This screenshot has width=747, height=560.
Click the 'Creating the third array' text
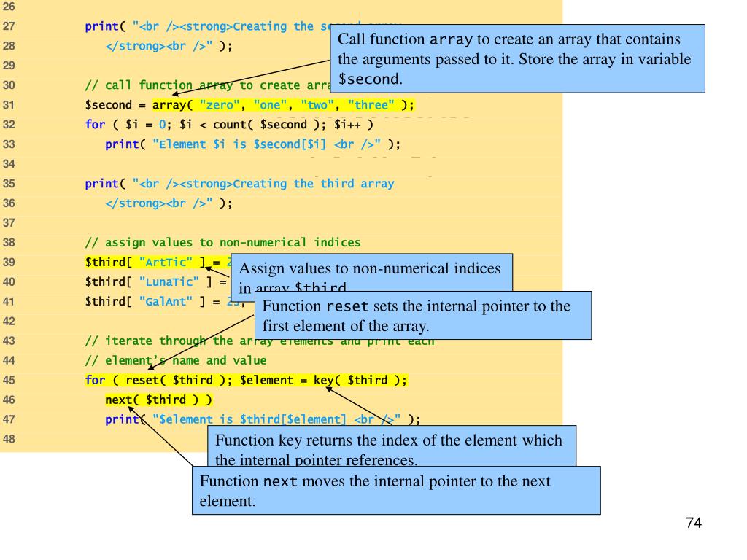click(x=314, y=183)
